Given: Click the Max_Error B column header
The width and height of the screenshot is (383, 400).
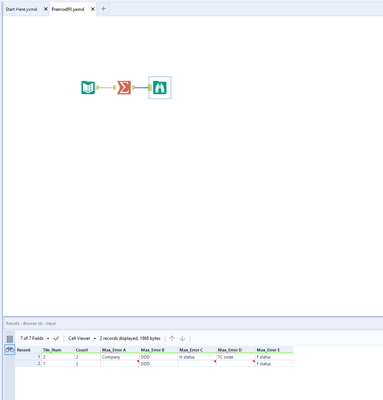Looking at the screenshot, I should click(159, 350).
